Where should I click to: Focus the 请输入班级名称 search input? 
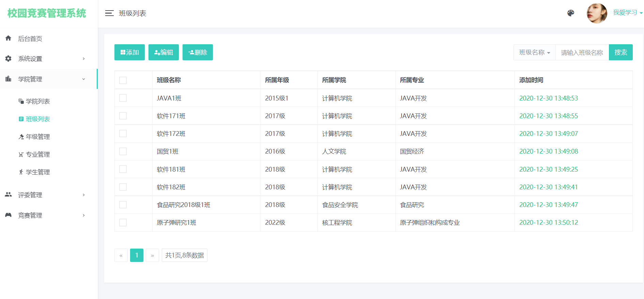[582, 52]
